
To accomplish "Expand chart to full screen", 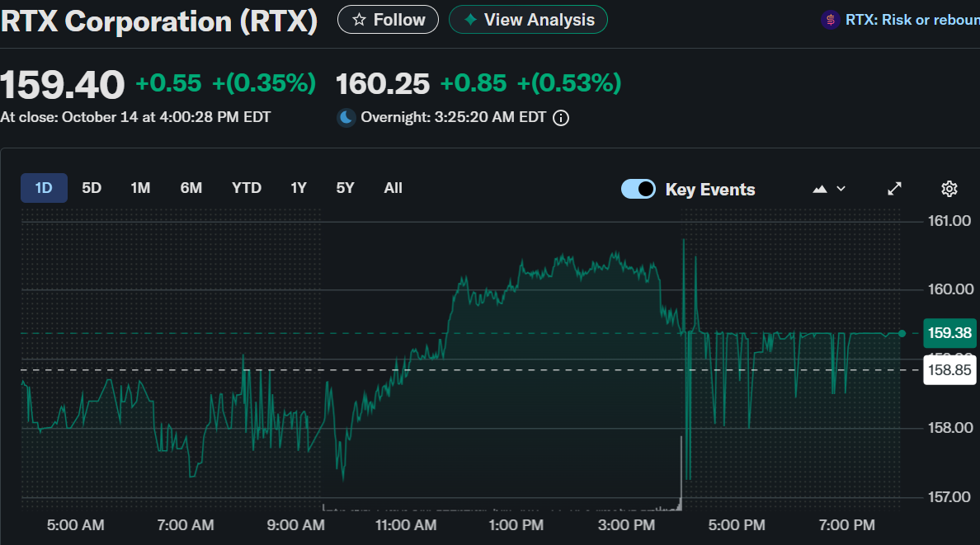I will (894, 189).
